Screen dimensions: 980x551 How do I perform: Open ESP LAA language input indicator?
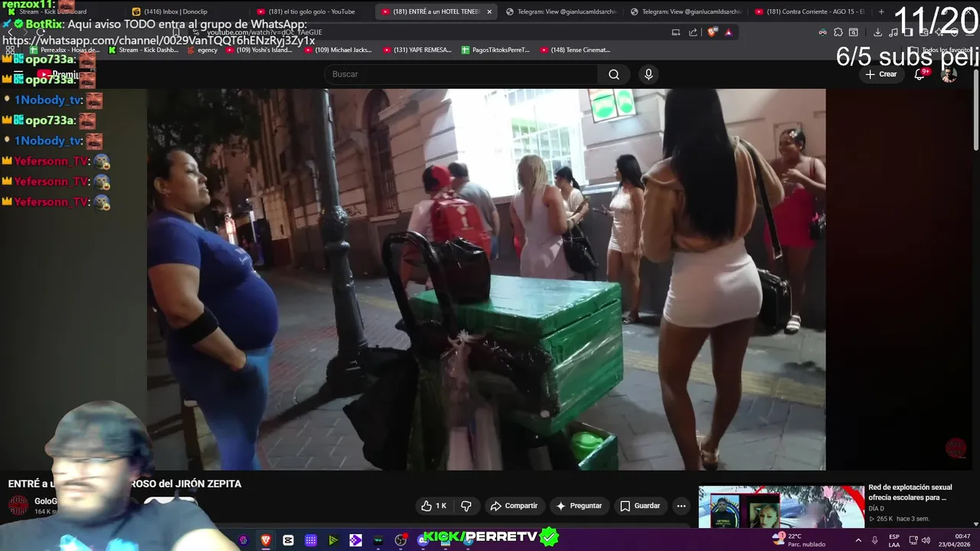(894, 540)
